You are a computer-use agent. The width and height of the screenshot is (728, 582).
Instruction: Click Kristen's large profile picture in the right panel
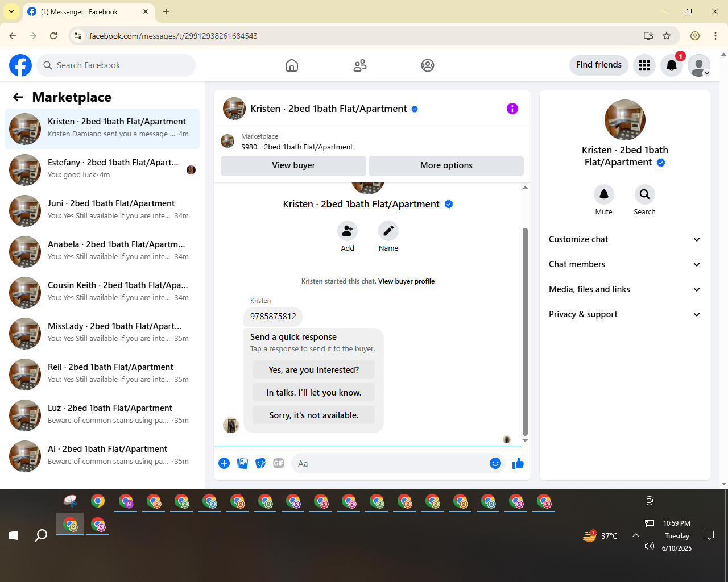625,120
